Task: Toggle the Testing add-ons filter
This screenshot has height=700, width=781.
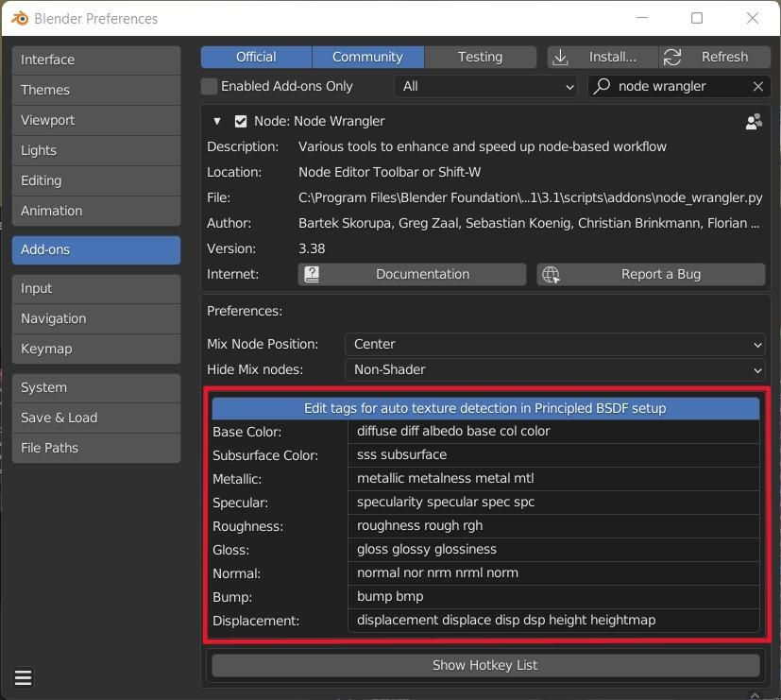Action: (480, 57)
